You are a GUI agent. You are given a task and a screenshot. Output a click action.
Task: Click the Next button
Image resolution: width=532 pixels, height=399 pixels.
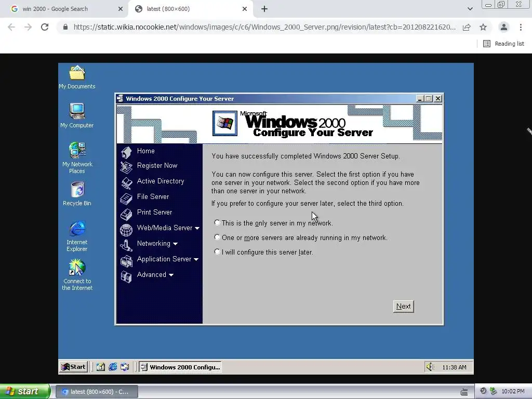[x=403, y=307]
